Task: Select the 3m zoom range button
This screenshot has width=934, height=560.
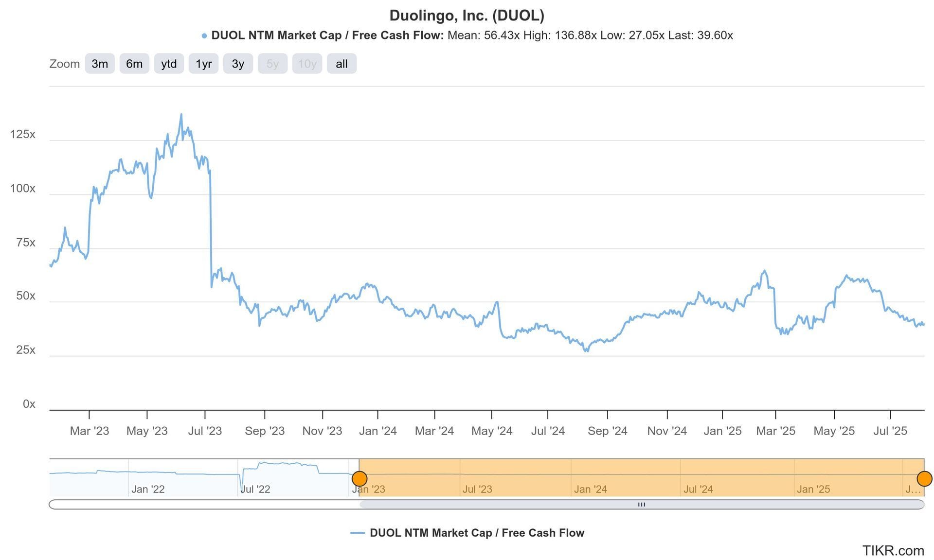Action: coord(100,64)
